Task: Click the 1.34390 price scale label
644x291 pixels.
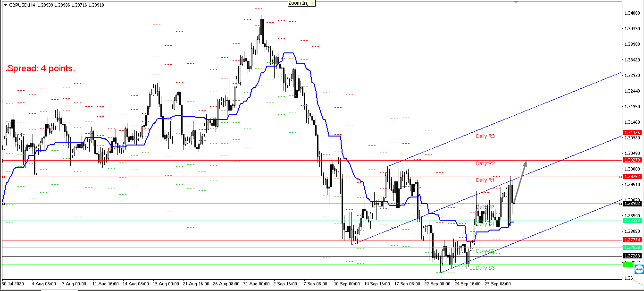Action: click(x=632, y=29)
